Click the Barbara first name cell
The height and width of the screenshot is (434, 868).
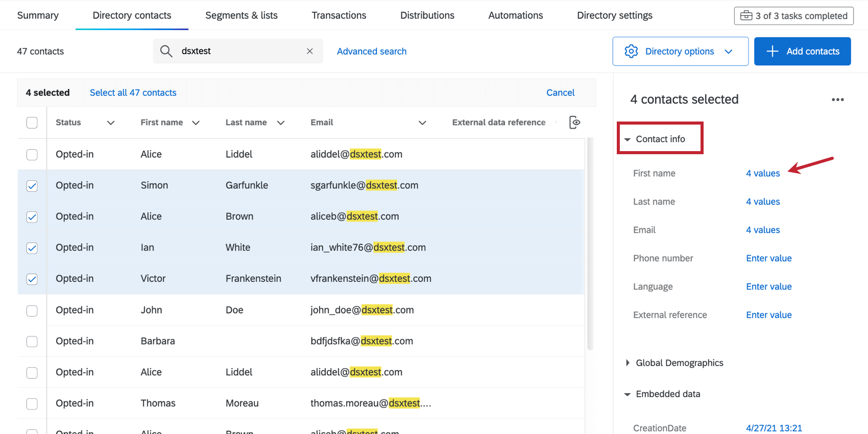tap(158, 341)
